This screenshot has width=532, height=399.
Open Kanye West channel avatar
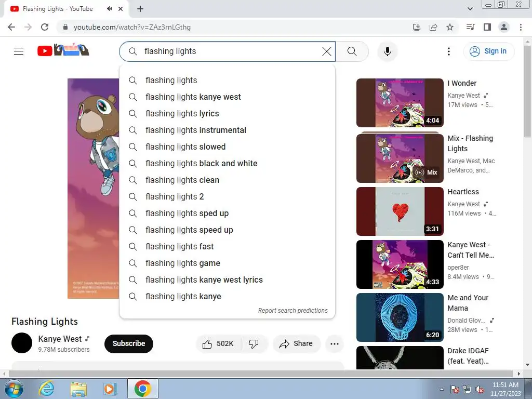click(22, 343)
